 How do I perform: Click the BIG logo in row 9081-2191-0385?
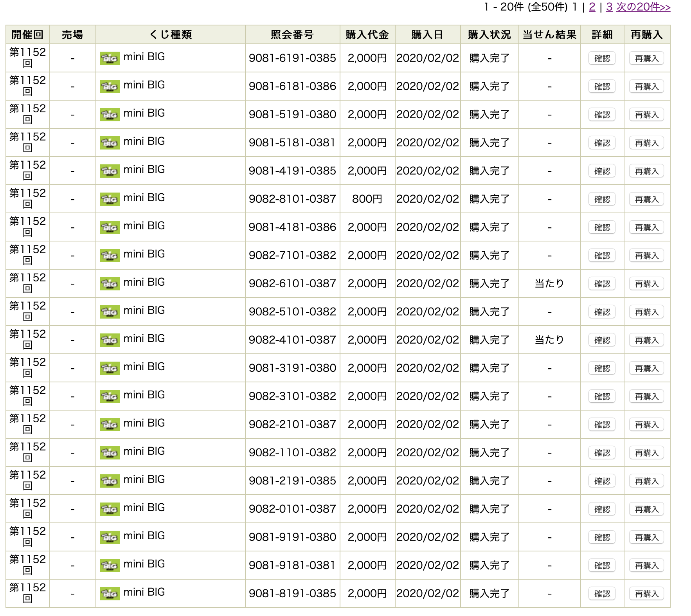(110, 481)
